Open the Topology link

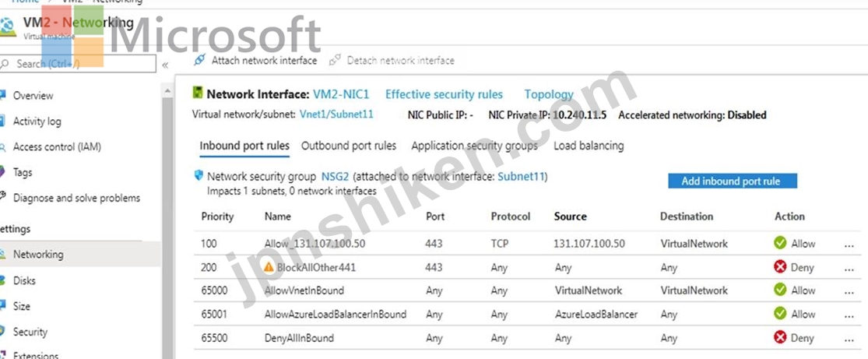pos(549,94)
